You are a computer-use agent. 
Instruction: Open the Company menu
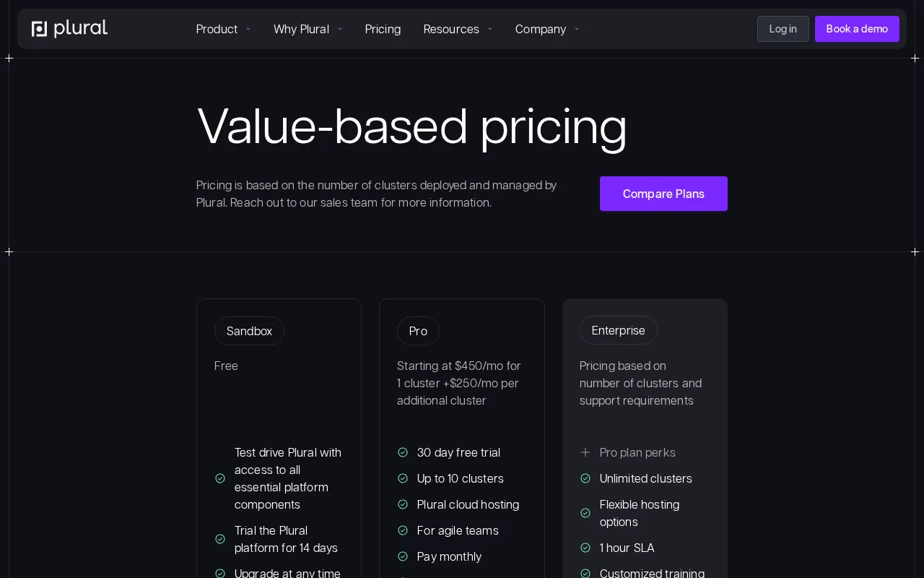coord(541,29)
